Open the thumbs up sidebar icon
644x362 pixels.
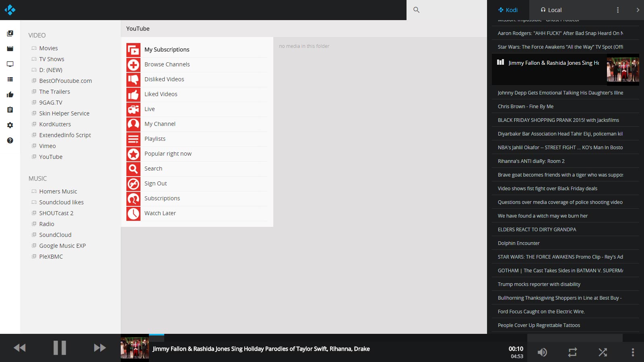click(x=10, y=95)
